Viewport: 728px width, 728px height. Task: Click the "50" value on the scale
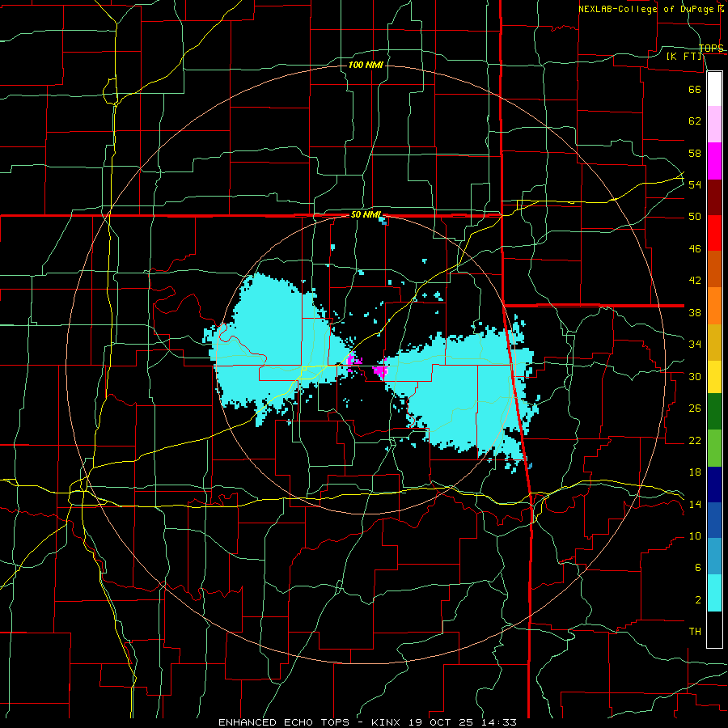pyautogui.click(x=695, y=217)
